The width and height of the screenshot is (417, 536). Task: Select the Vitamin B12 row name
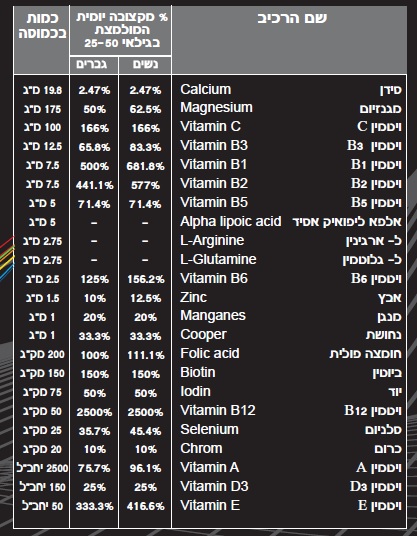point(218,410)
